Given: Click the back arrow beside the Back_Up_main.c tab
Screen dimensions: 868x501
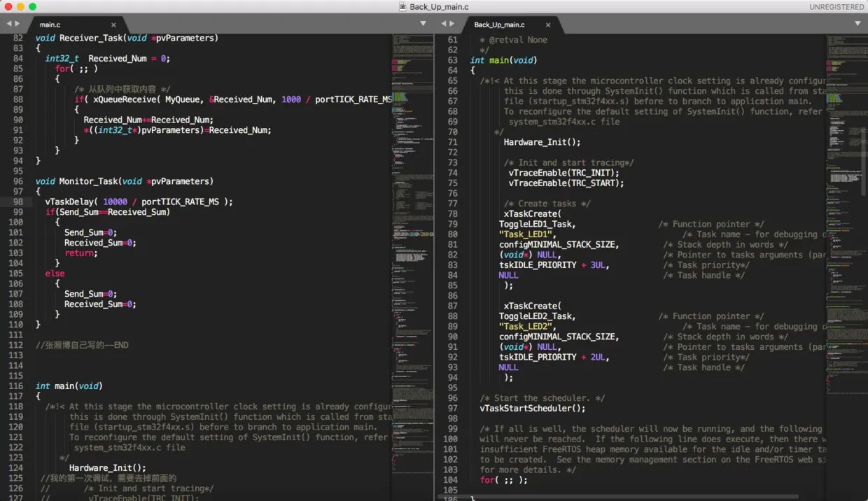Looking at the screenshot, I should click(443, 24).
